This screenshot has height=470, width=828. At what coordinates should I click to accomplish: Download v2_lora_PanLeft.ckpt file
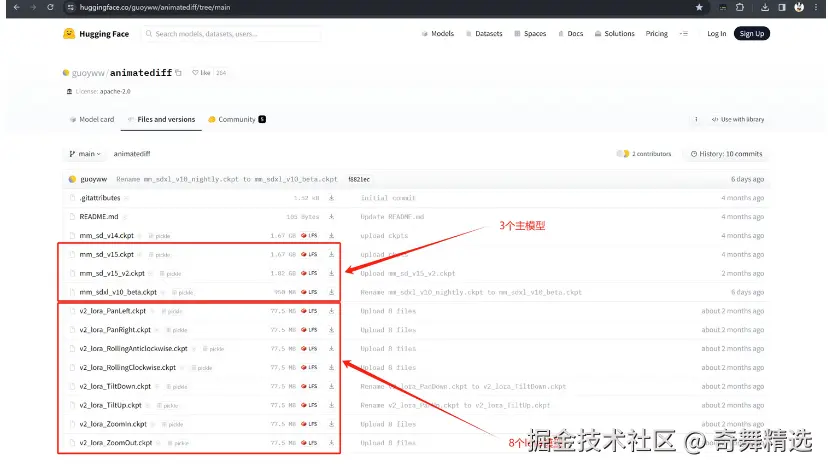[331, 311]
